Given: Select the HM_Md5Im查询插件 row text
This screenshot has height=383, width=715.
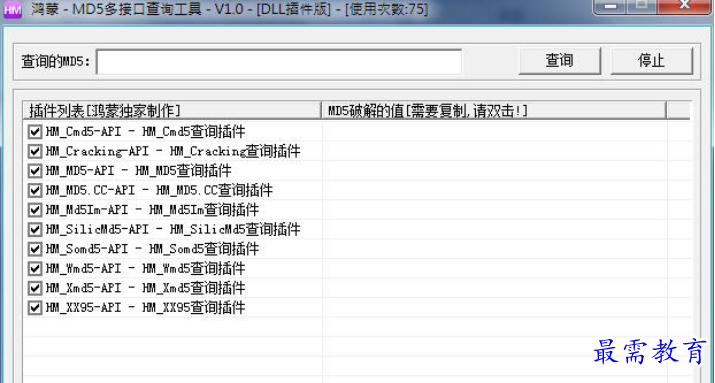Looking at the screenshot, I should pyautogui.click(x=152, y=210).
